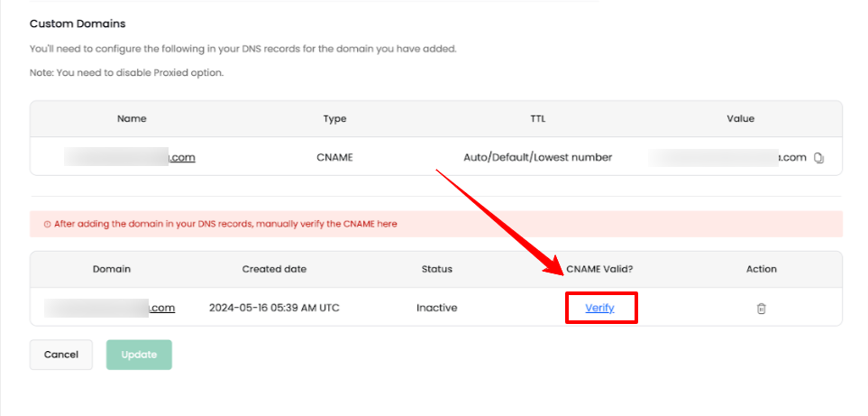Select the TTL column header
Image resolution: width=868 pixels, height=416 pixels.
[537, 118]
